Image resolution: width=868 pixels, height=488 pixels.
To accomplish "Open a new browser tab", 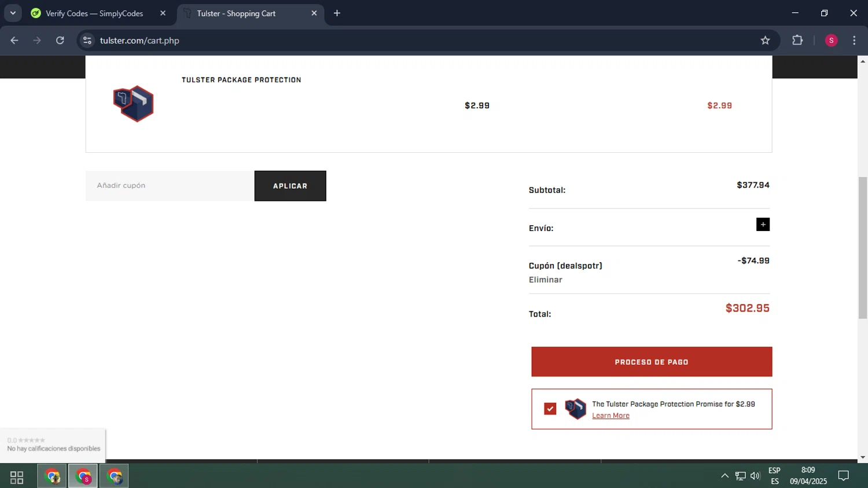I will click(337, 13).
